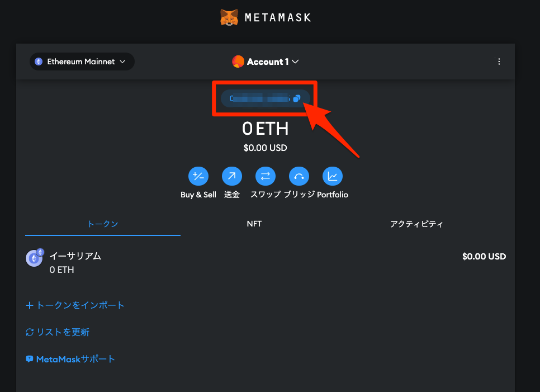Switch to the NFT tab
Screen dimensions: 540x392
[x=254, y=224]
